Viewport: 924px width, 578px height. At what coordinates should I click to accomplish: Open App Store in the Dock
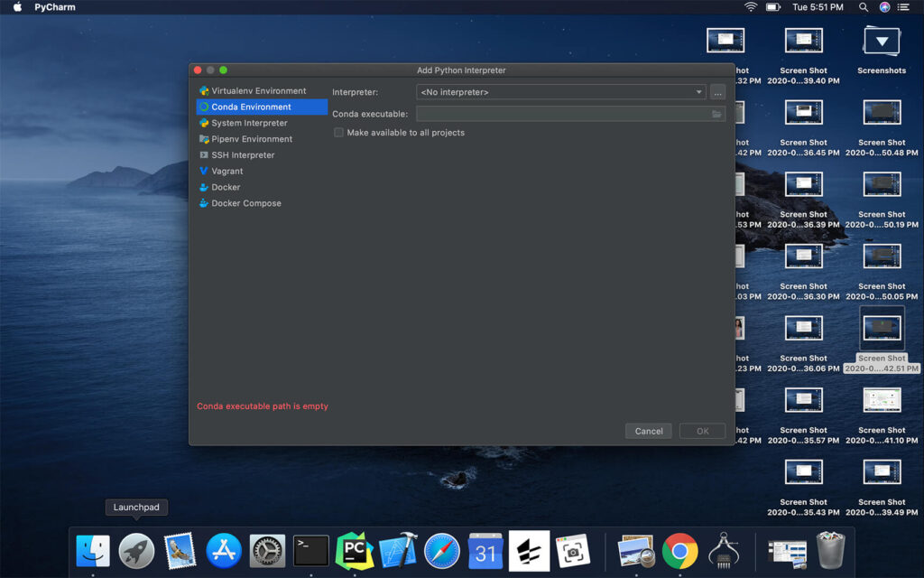click(x=224, y=552)
